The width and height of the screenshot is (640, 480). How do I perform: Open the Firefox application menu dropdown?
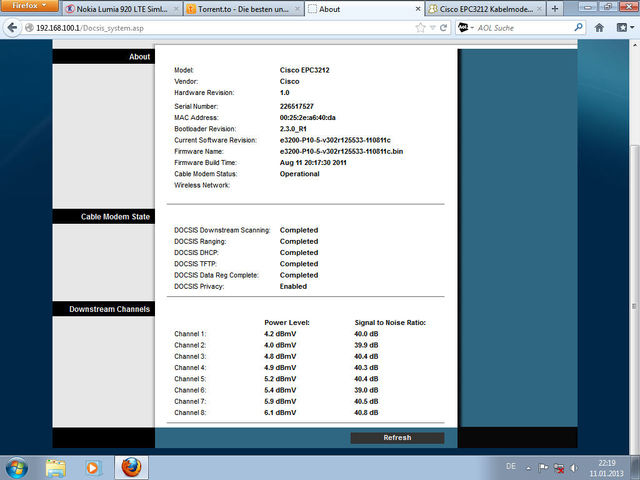coord(28,7)
